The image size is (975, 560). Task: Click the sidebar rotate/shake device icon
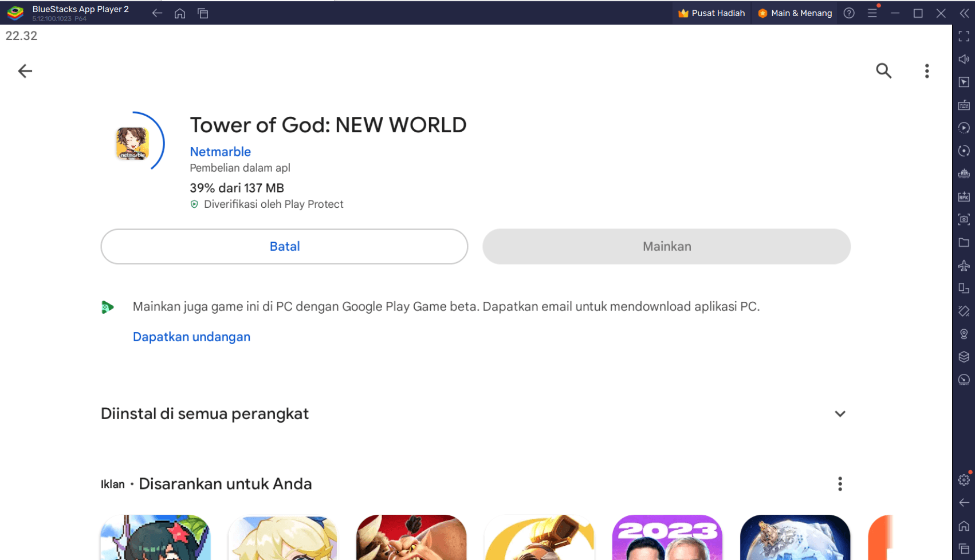click(964, 311)
